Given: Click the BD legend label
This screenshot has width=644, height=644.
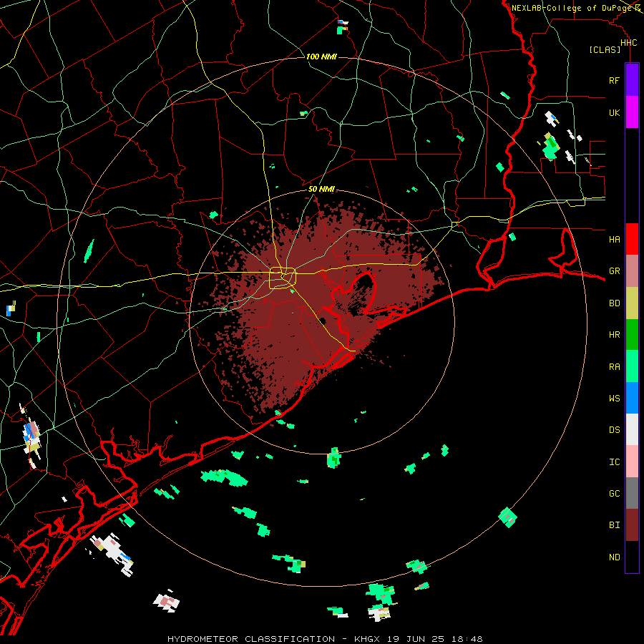Looking at the screenshot, I should tap(614, 303).
